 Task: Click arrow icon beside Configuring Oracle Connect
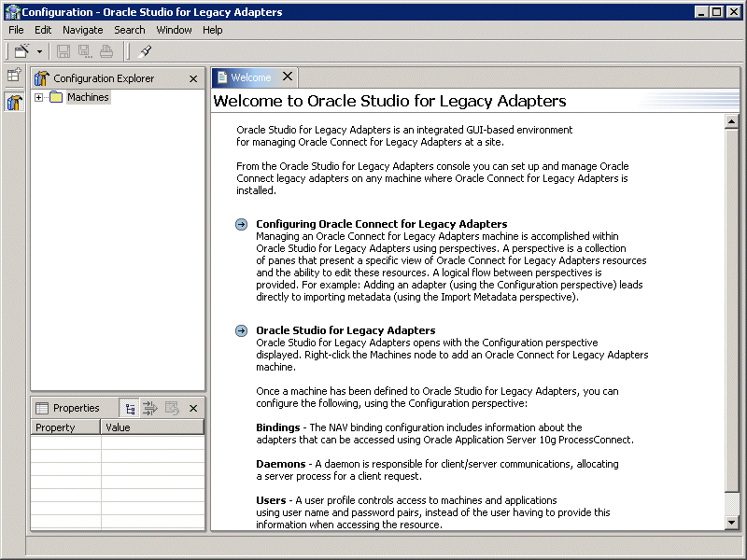tap(242, 224)
